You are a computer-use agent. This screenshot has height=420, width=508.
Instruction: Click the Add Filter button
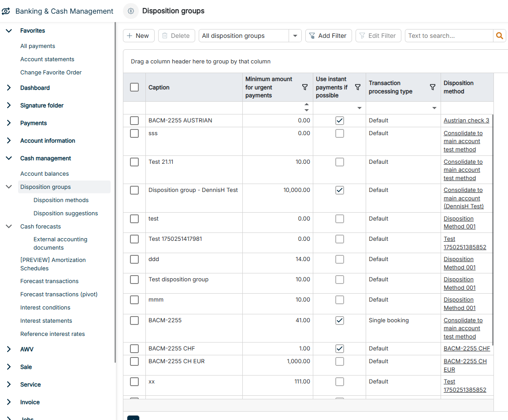coord(328,36)
